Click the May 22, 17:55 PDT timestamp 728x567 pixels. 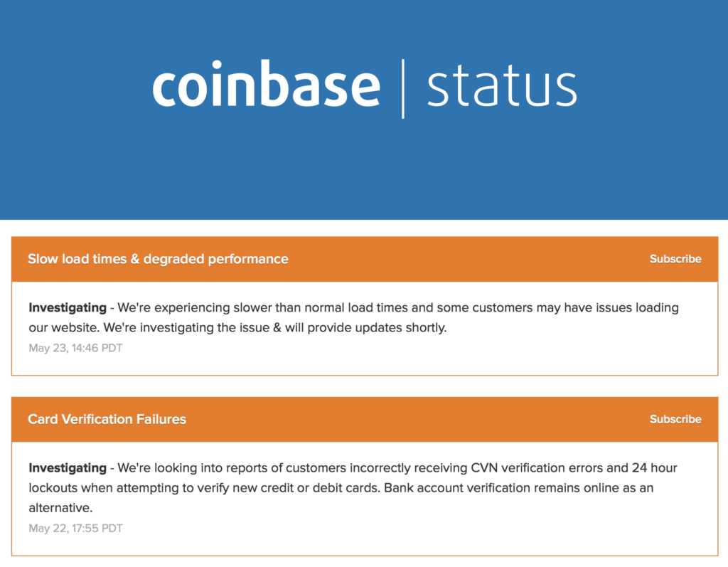pos(75,528)
